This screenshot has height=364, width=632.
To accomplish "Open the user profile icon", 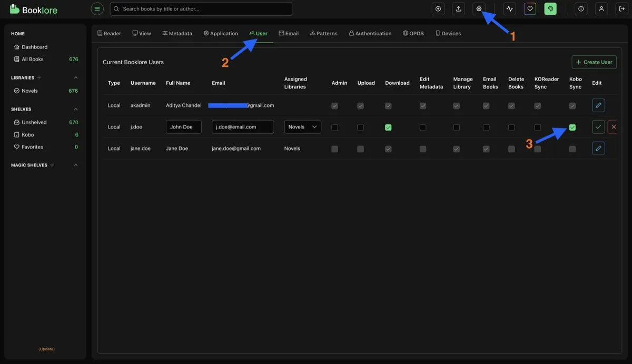I will 601,9.
